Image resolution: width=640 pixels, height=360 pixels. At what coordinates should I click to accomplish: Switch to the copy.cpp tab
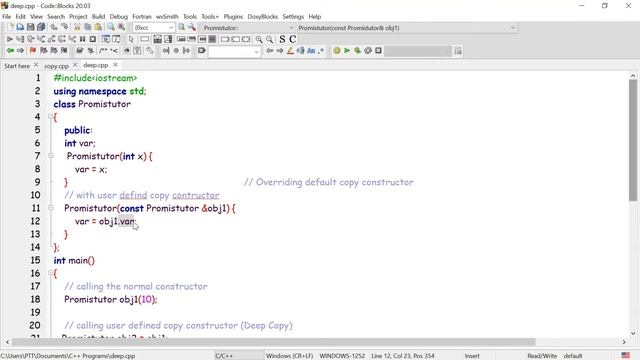pyautogui.click(x=56, y=66)
